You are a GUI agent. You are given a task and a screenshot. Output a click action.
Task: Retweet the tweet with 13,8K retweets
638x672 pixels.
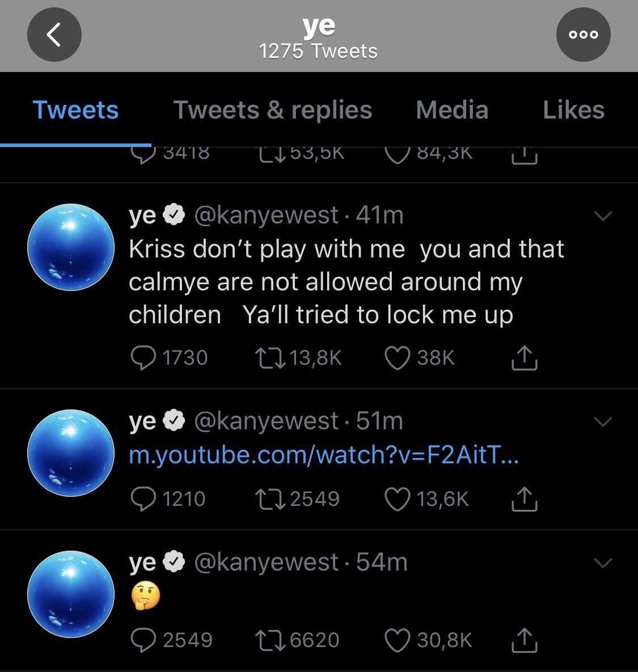[271, 358]
